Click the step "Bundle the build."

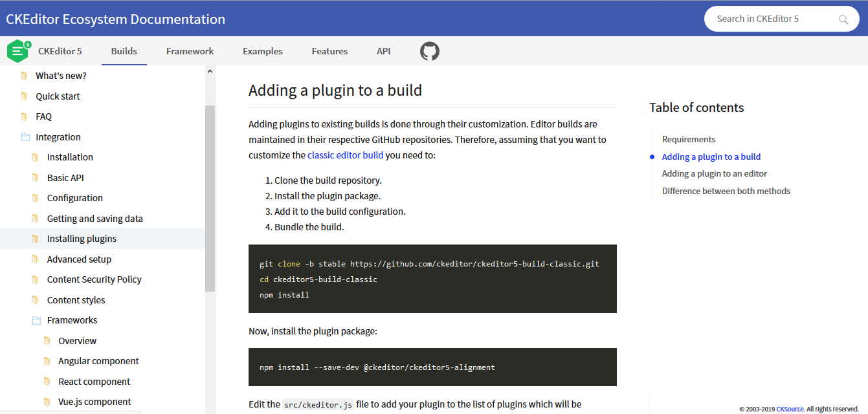pos(309,227)
